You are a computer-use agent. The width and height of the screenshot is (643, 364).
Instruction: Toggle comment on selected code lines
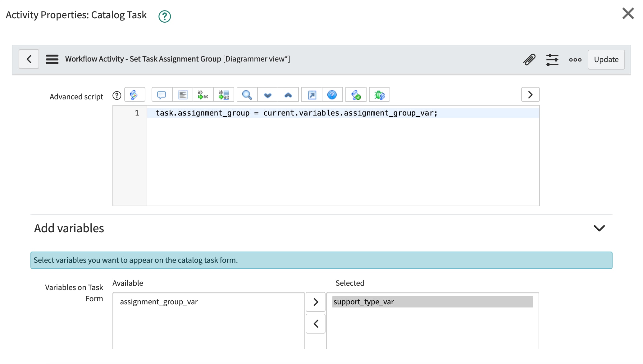coord(162,95)
